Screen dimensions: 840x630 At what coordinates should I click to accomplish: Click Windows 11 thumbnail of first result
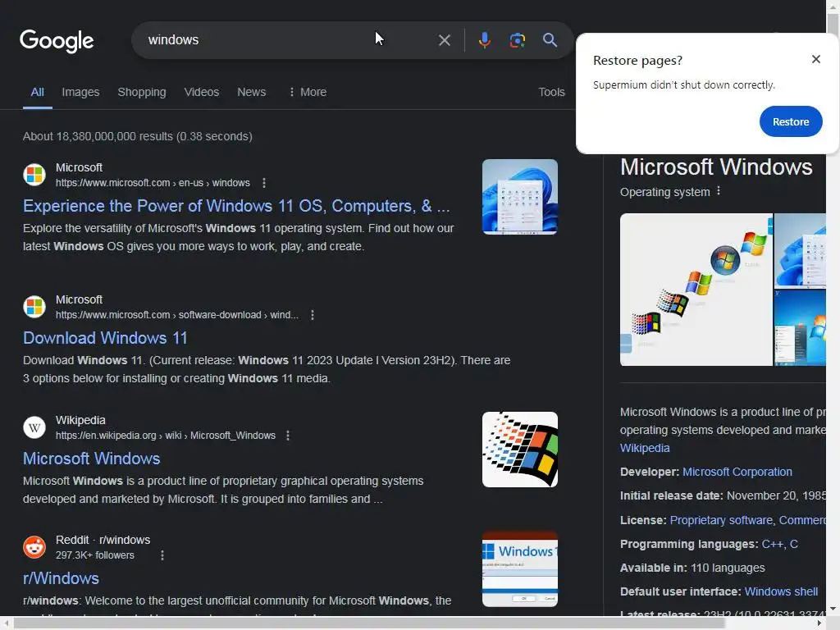coord(519,197)
